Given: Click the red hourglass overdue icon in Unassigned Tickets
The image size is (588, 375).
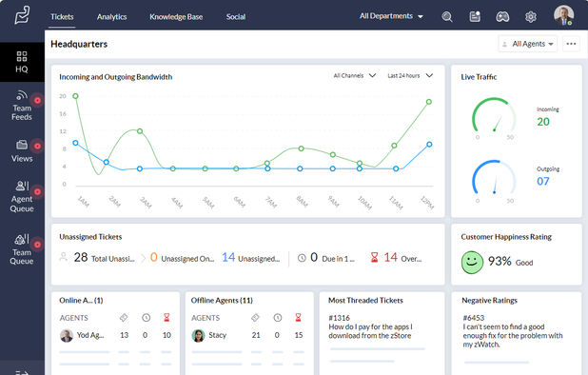Looking at the screenshot, I should point(374,257).
